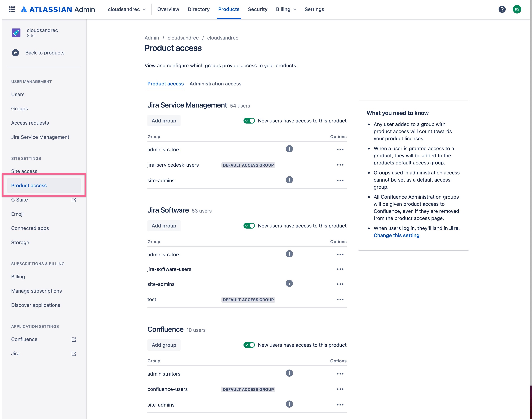Click the cloudsandrec site rocket icon
The image size is (532, 419).
click(x=16, y=33)
